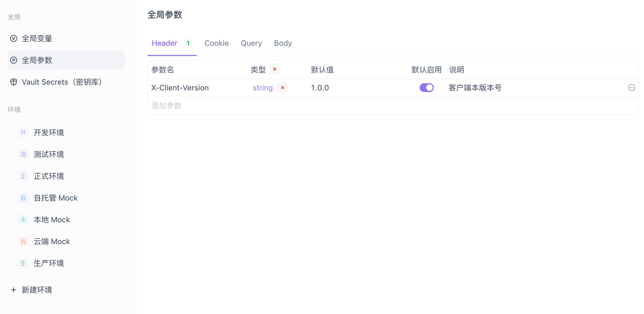The width and height of the screenshot is (644, 314).
Task: Open the string type dropdown
Action: pyautogui.click(x=262, y=88)
